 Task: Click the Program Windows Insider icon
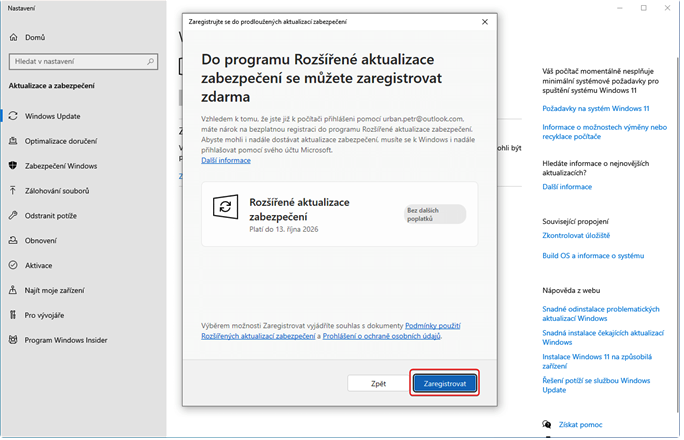[x=13, y=340]
